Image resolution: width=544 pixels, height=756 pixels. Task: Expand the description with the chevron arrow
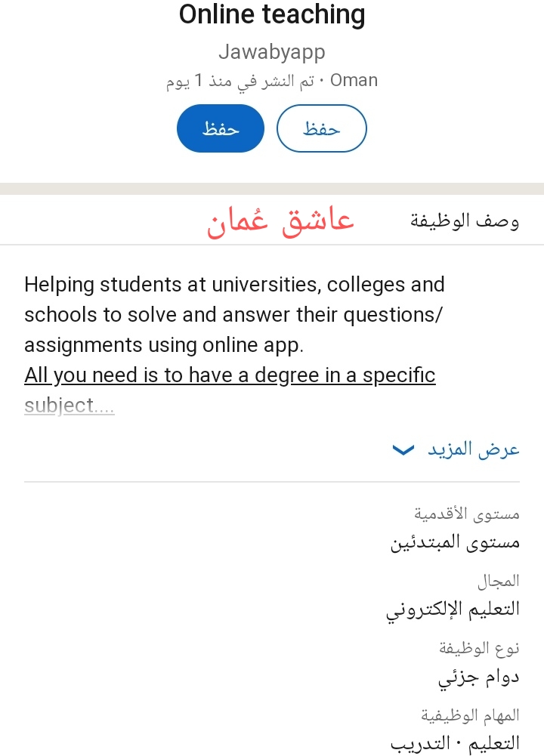click(403, 451)
